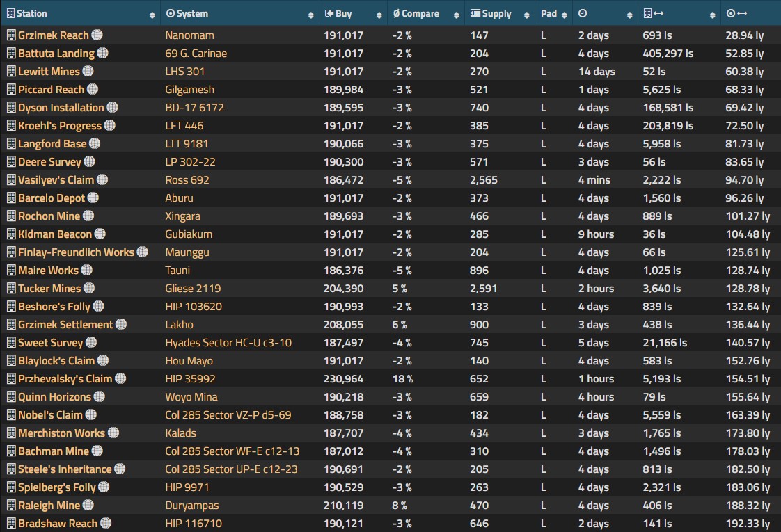The width and height of the screenshot is (781, 532).
Task: Select the compare value 18 %
Action: click(x=402, y=379)
